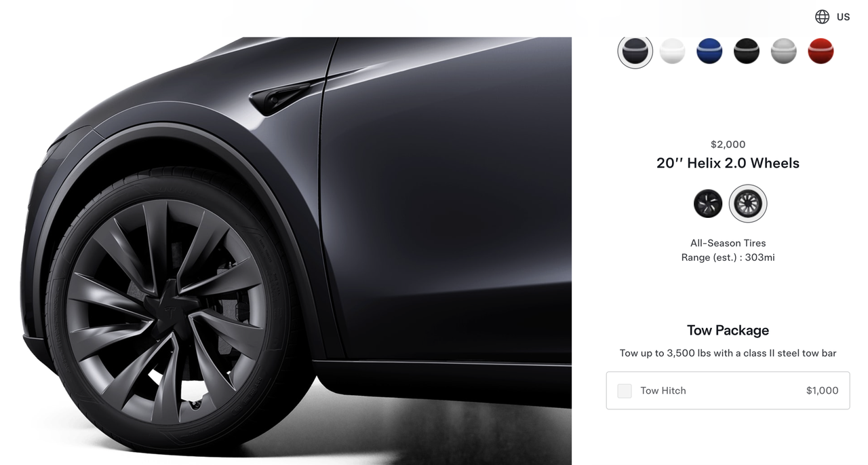Click the US region label
This screenshot has width=868, height=465.
coord(843,17)
